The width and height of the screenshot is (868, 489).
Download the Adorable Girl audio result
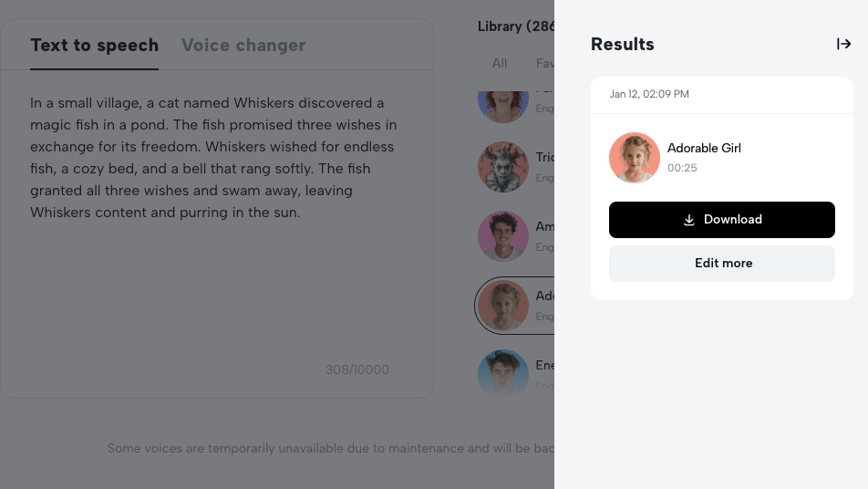pyautogui.click(x=721, y=220)
